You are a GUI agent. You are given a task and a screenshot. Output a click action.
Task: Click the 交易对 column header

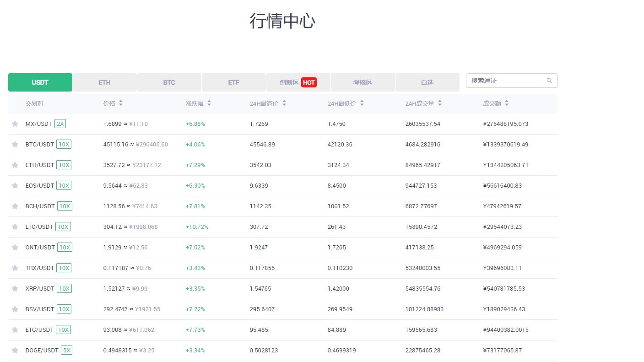[34, 103]
